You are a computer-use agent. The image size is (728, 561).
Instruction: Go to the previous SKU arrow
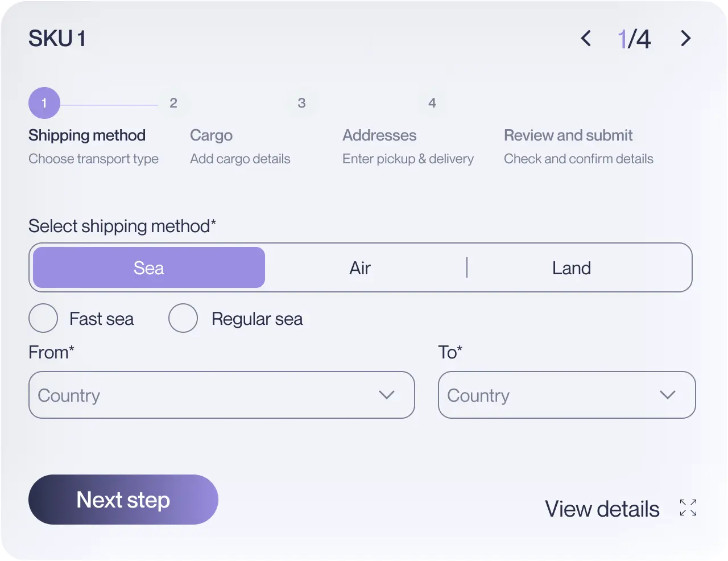[586, 39]
